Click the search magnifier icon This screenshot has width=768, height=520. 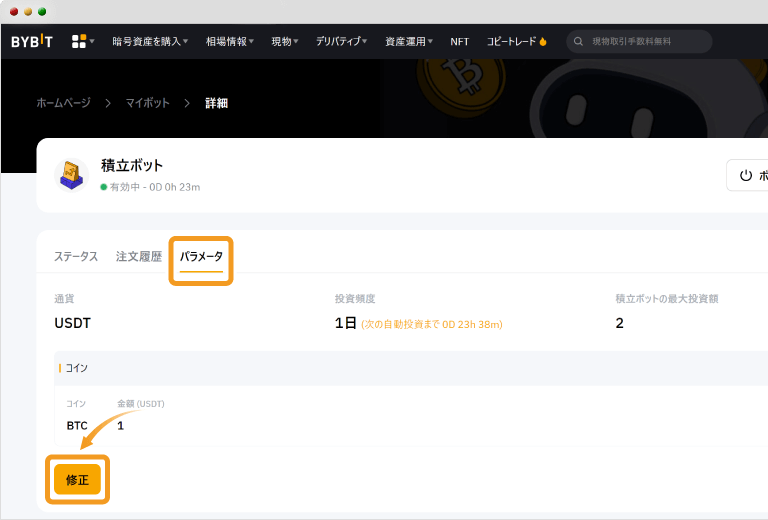point(578,42)
